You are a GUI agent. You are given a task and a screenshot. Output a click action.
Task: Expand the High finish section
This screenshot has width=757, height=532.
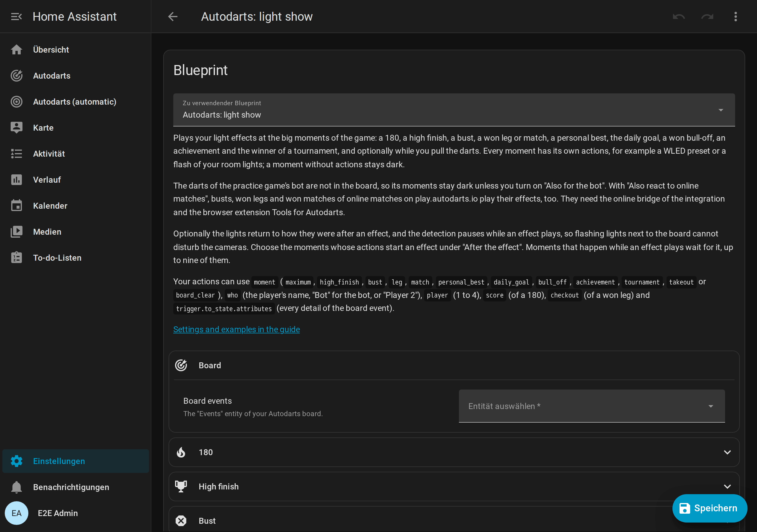click(x=454, y=486)
